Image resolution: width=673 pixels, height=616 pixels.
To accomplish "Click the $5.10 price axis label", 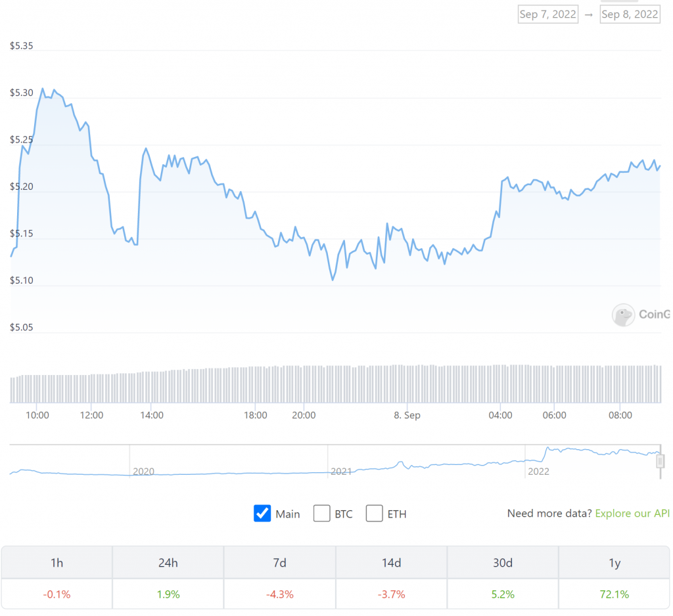I will click(x=22, y=280).
